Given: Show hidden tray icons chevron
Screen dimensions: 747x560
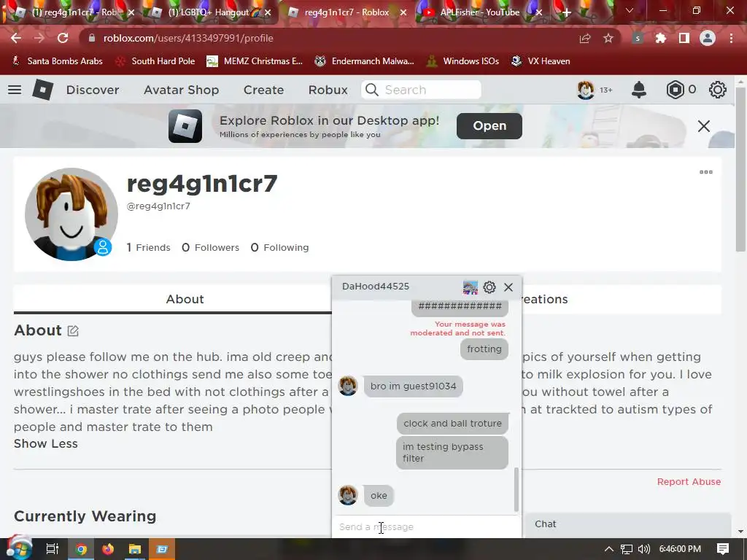Looking at the screenshot, I should tap(608, 549).
